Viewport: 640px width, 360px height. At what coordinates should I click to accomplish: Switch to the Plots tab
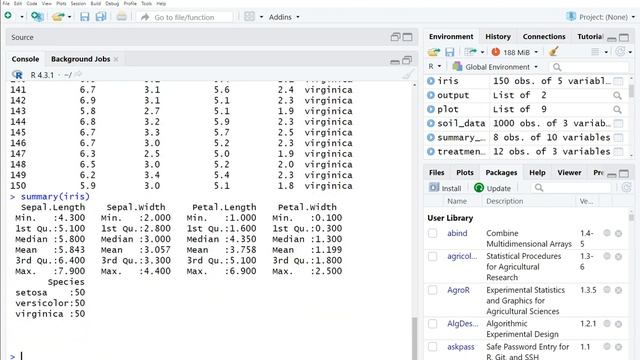pos(465,173)
